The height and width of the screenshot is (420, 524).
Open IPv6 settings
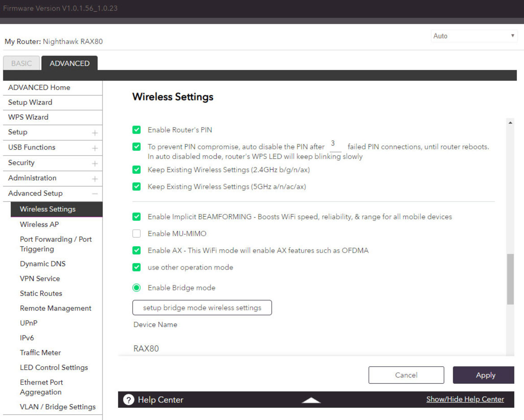[x=27, y=338]
